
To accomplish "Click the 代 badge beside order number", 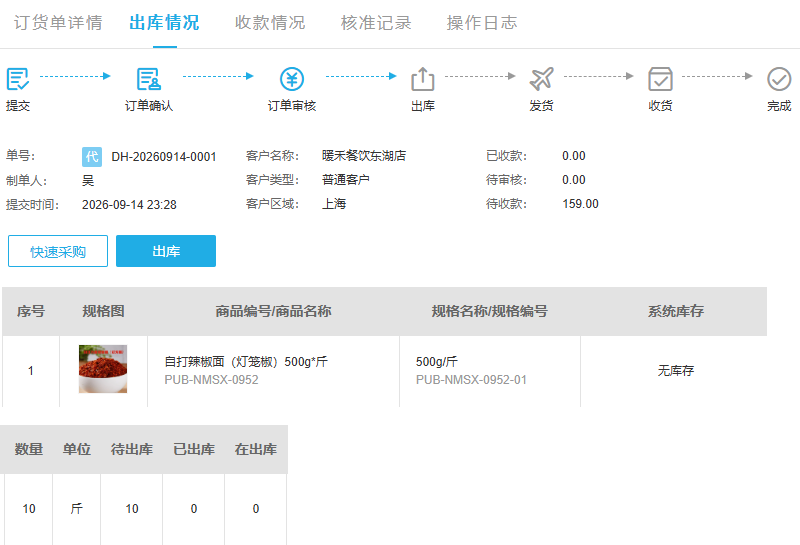I will (92, 157).
